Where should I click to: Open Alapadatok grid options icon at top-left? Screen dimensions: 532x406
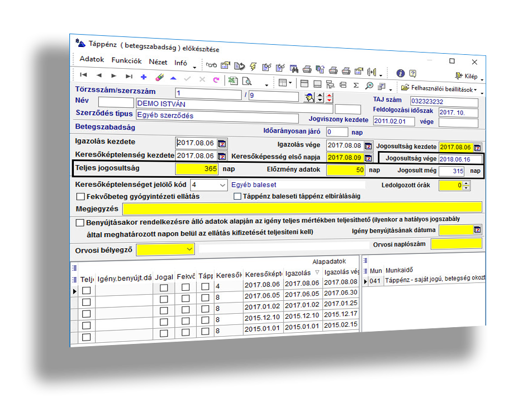(75, 268)
